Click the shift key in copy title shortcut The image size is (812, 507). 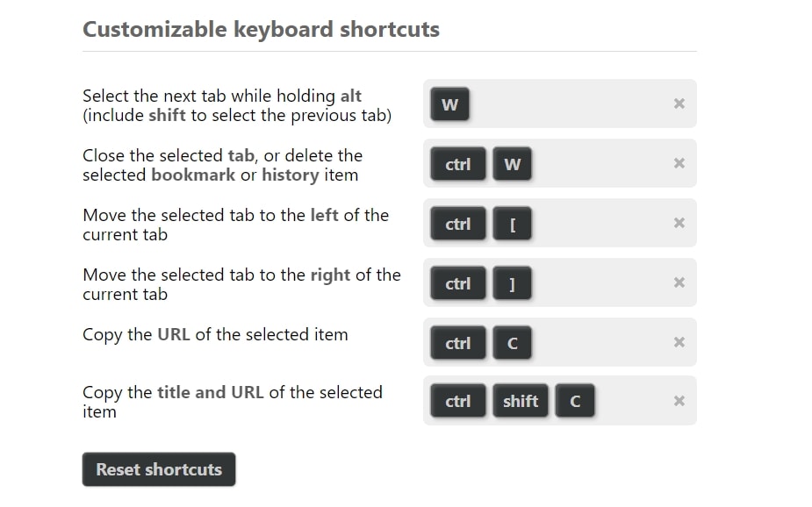coord(521,401)
